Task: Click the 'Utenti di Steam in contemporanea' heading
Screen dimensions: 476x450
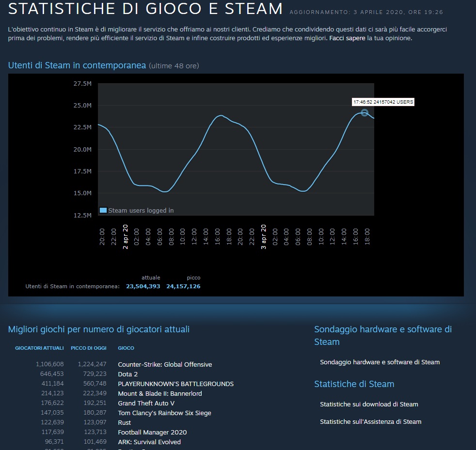Action: [x=77, y=65]
